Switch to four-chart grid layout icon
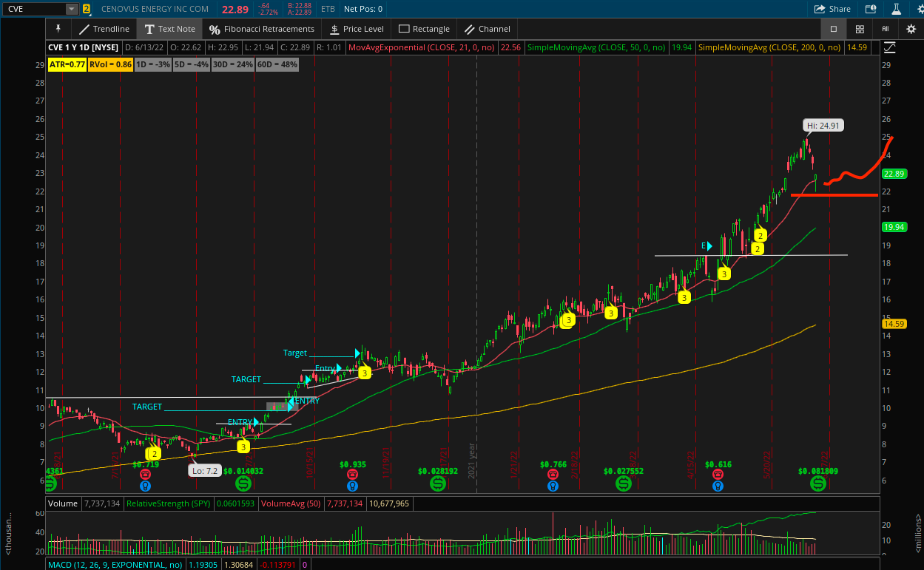This screenshot has height=570, width=924. tap(860, 29)
